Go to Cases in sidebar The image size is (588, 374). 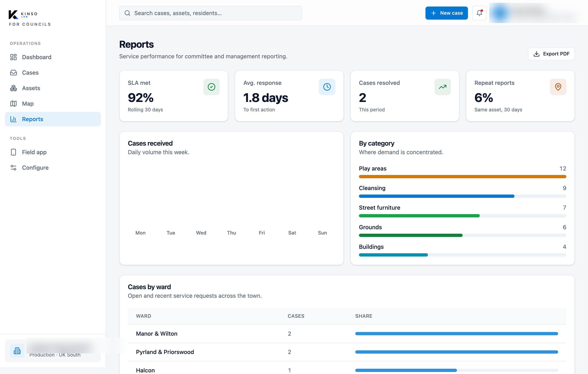53,73
